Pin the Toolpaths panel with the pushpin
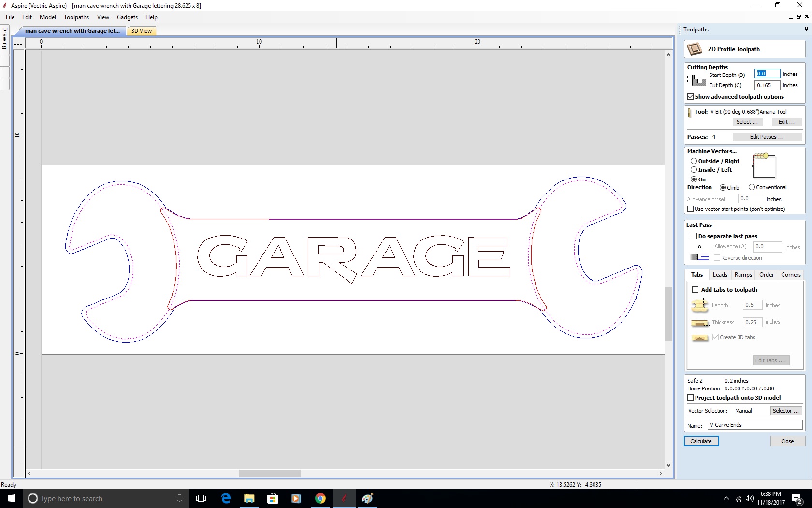The image size is (812, 508). (806, 29)
